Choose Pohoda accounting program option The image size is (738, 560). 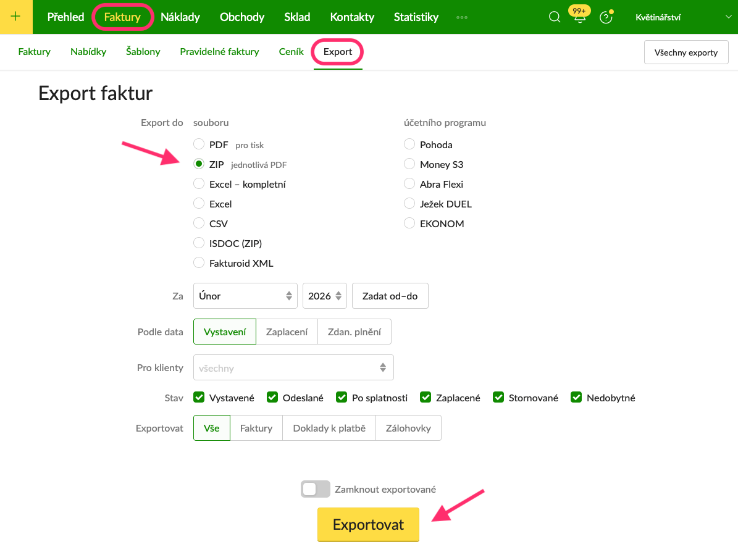[x=409, y=144]
